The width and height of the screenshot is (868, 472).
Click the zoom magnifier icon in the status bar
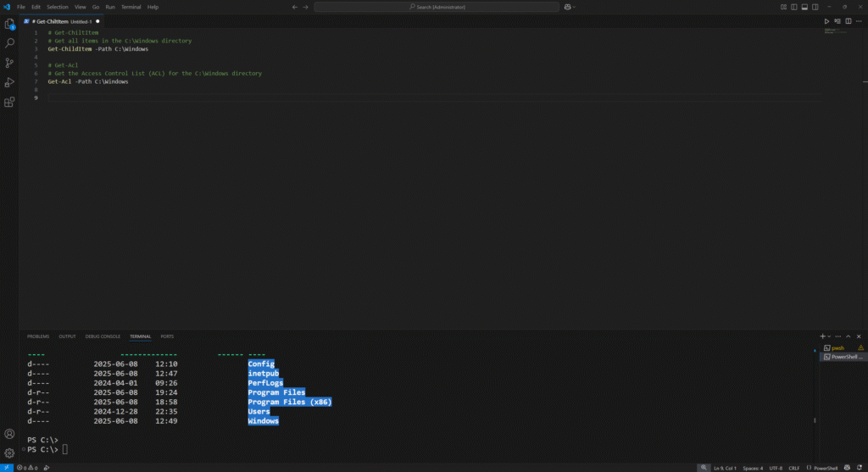[x=704, y=468]
